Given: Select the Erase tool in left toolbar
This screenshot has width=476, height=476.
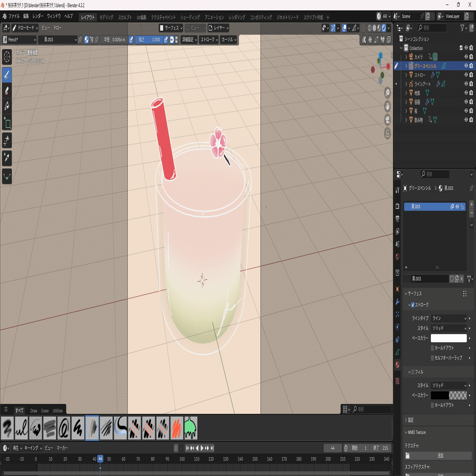Looking at the screenshot, I should coord(7,91).
